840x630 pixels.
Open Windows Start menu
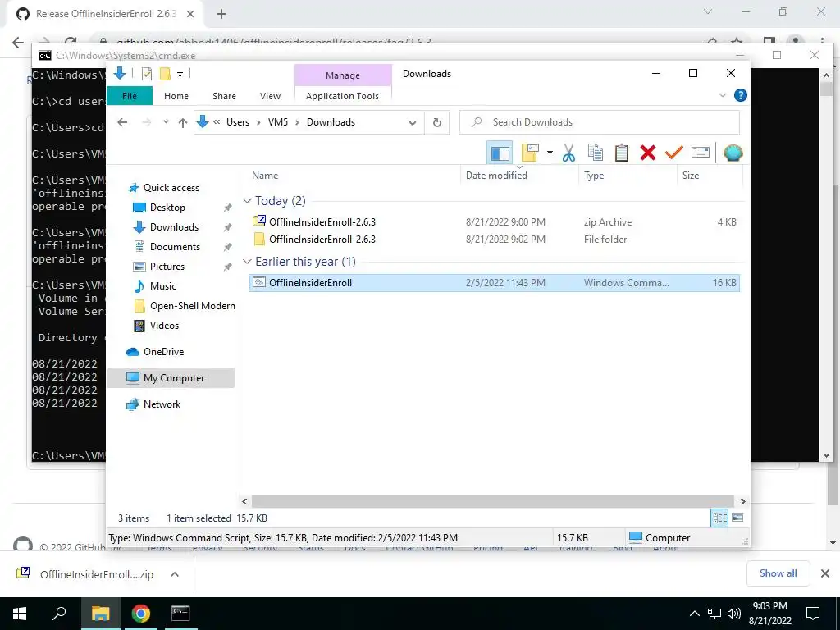click(20, 614)
